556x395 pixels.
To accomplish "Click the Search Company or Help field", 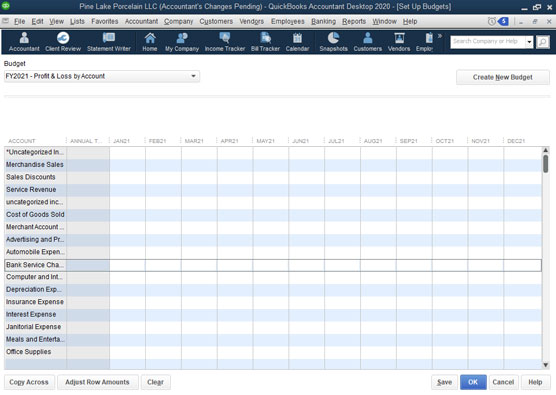I will 488,42.
